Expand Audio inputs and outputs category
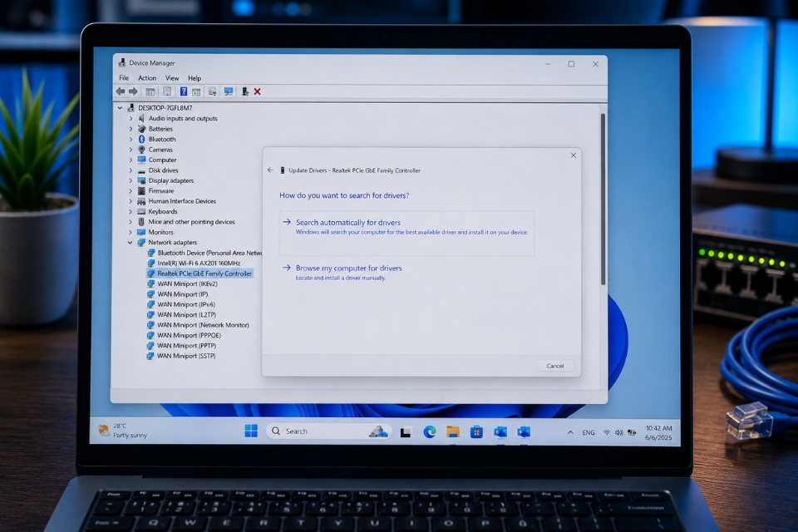 [131, 118]
